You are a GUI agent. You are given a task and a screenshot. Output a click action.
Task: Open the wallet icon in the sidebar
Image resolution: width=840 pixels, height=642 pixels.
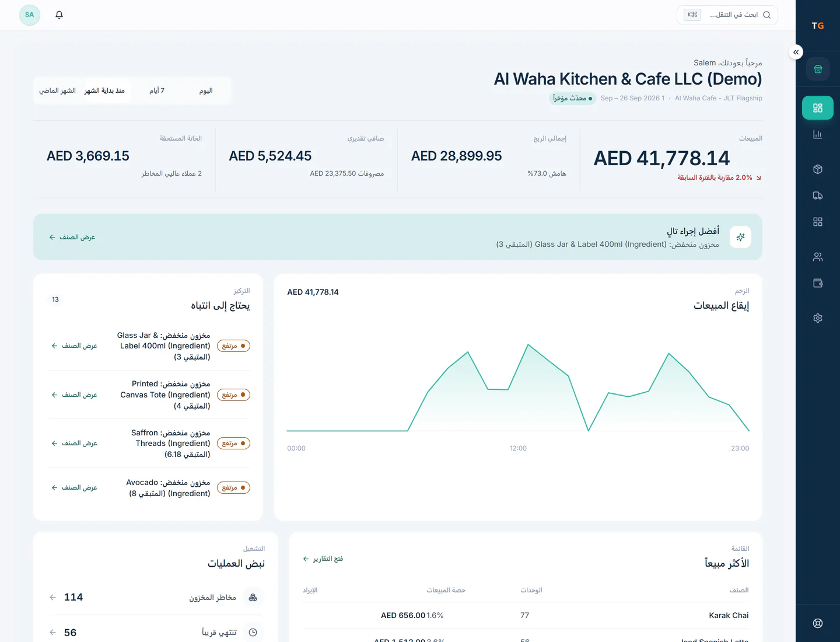pyautogui.click(x=818, y=283)
